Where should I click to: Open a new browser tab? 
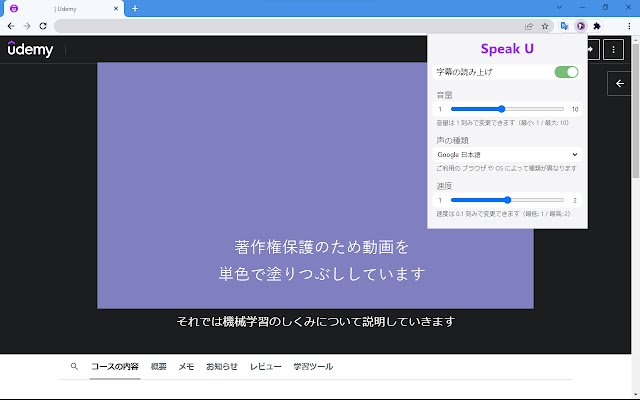(x=135, y=9)
